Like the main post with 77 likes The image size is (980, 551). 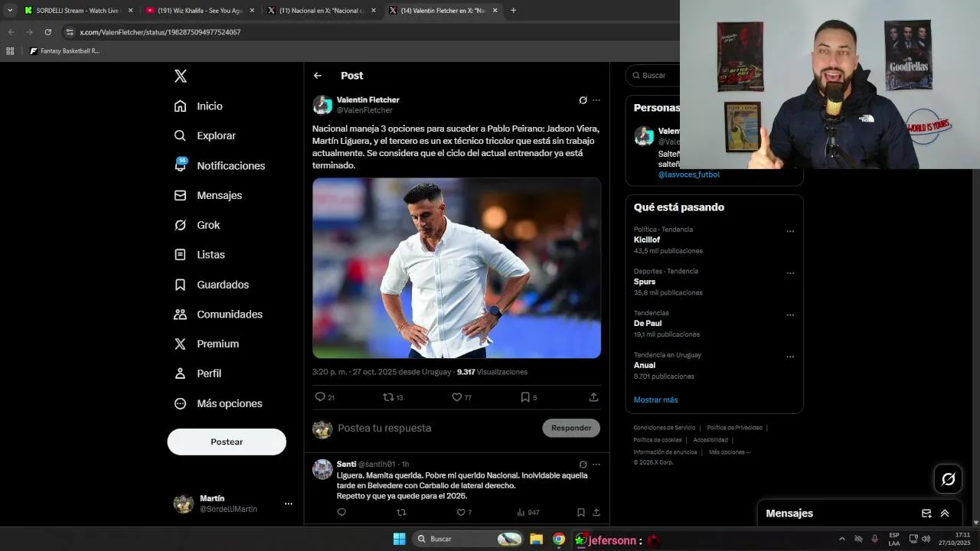click(x=456, y=397)
